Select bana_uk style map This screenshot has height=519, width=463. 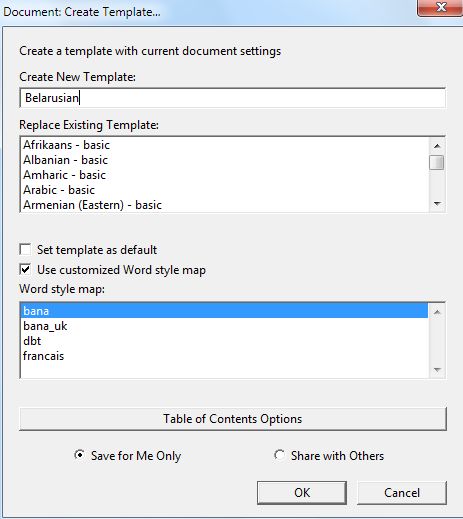225,326
